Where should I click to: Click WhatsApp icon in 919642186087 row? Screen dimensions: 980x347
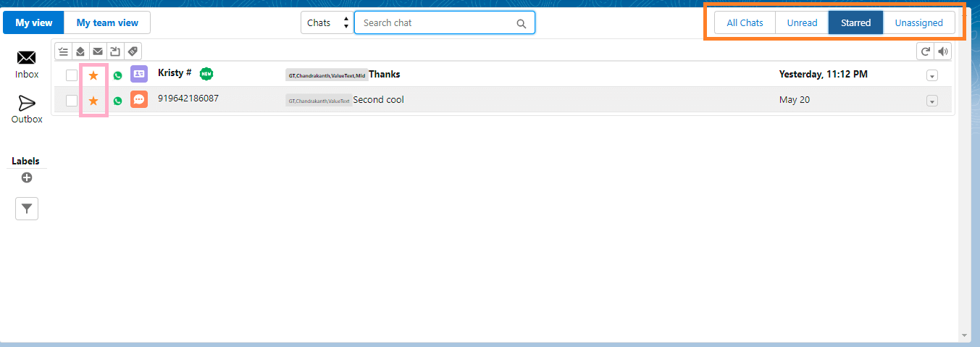[117, 101]
